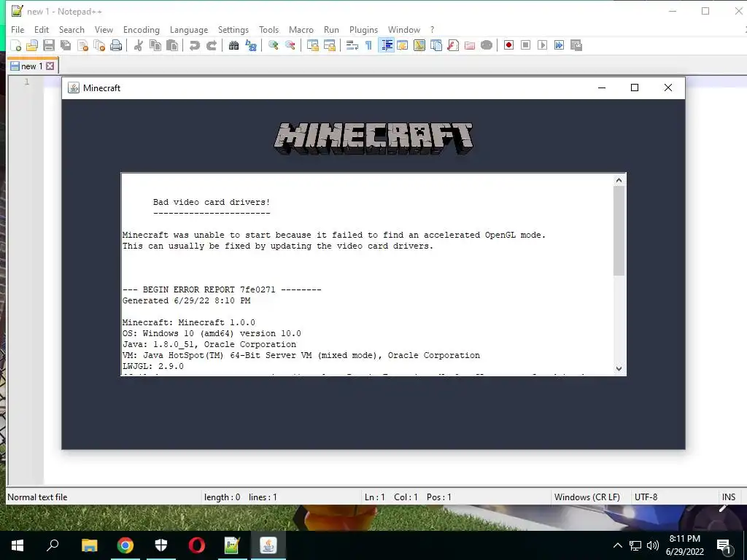The image size is (747, 560).
Task: Click the 'Bad video card drivers!' heading
Action: click(212, 202)
